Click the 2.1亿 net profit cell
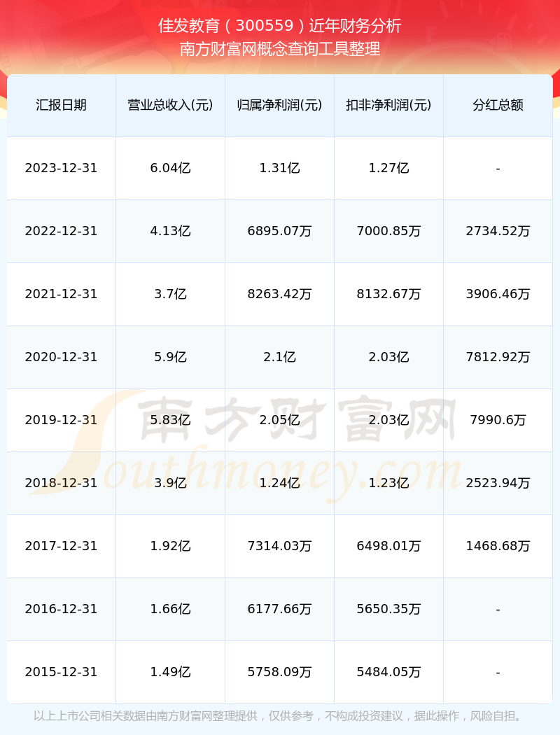The width and height of the screenshot is (560, 735). click(x=280, y=357)
